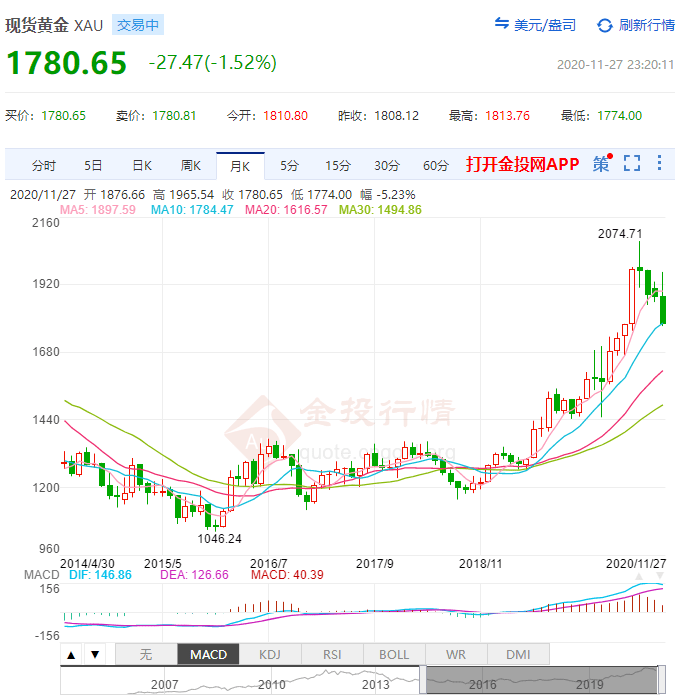
Task: Select the 60分 interval tab
Action: pos(436,165)
